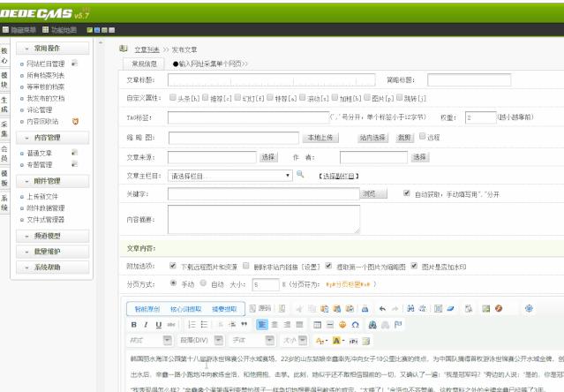564x392 pixels.
Task: Select the justify alignment icon
Action: (x=299, y=325)
